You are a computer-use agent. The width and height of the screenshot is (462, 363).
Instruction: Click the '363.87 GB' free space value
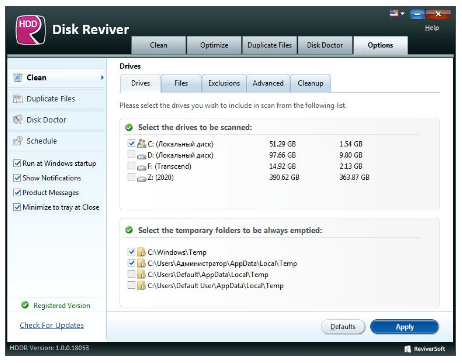[354, 177]
